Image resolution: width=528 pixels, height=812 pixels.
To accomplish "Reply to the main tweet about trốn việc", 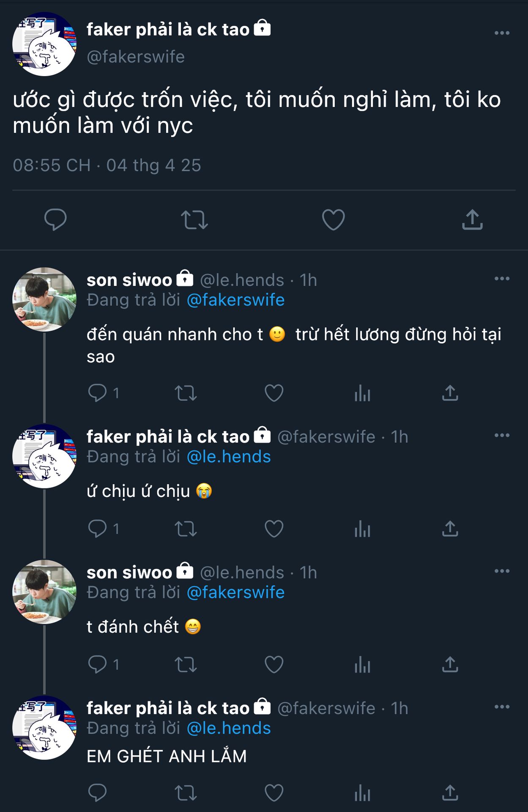I will tap(55, 219).
